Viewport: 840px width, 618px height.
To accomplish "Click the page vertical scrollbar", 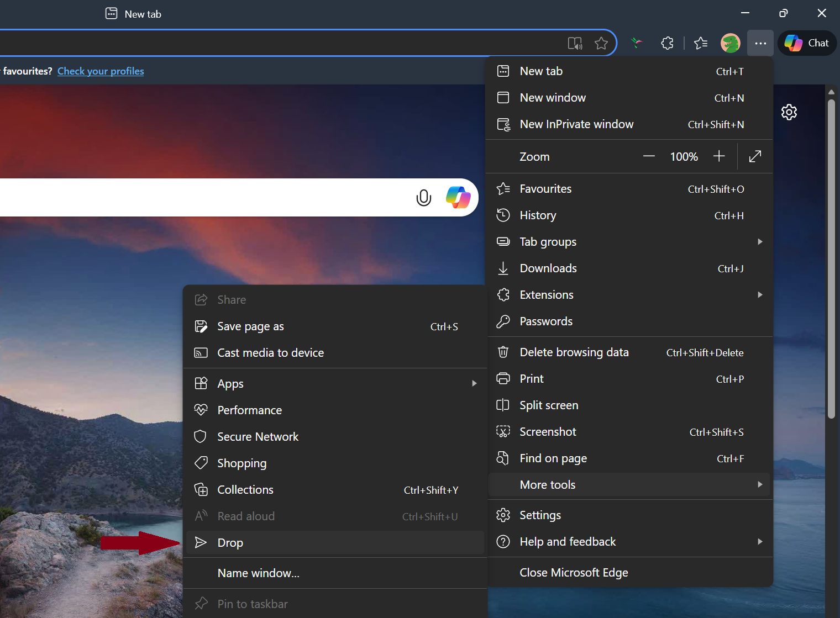I will click(x=831, y=260).
